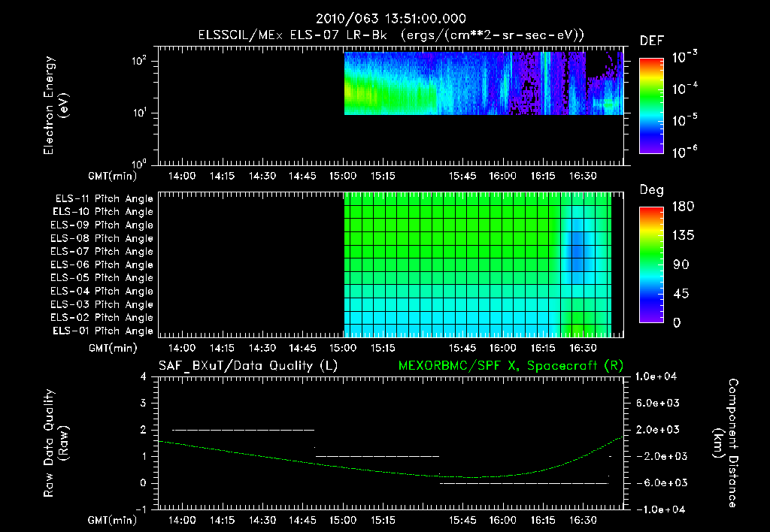The width and height of the screenshot is (770, 532).
Task: Click the 14:30 time label under bottom plot
Action: coord(262,520)
